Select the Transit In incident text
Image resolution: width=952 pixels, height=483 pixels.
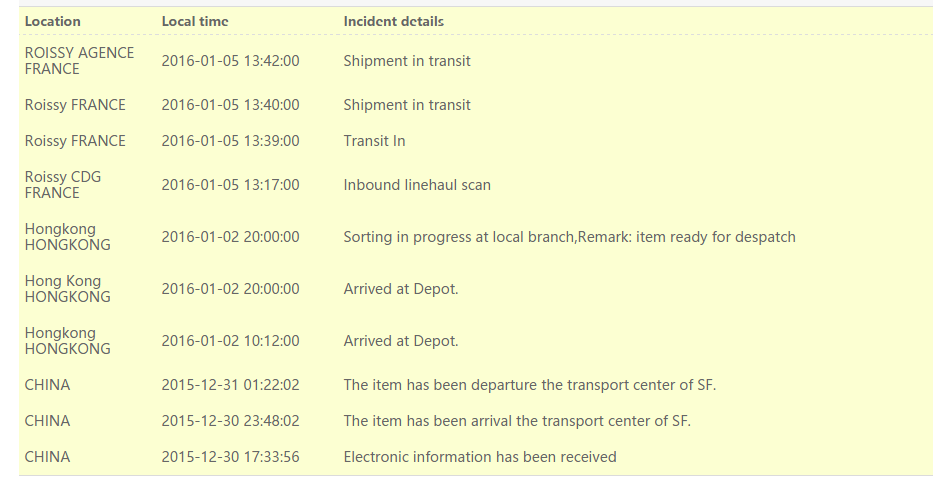[374, 141]
